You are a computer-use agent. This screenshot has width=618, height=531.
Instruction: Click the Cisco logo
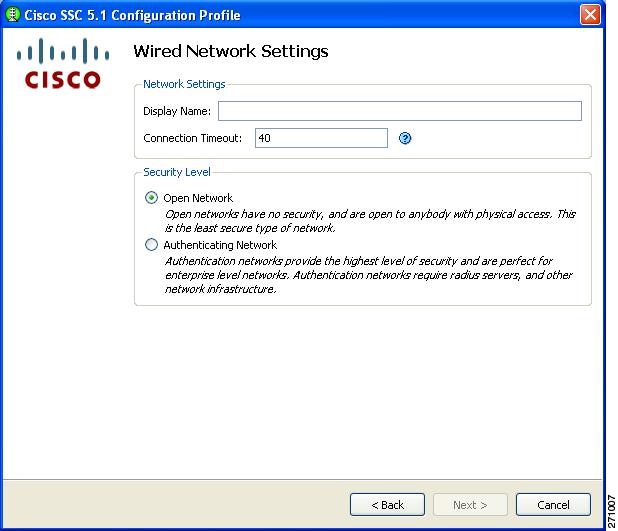coord(63,63)
